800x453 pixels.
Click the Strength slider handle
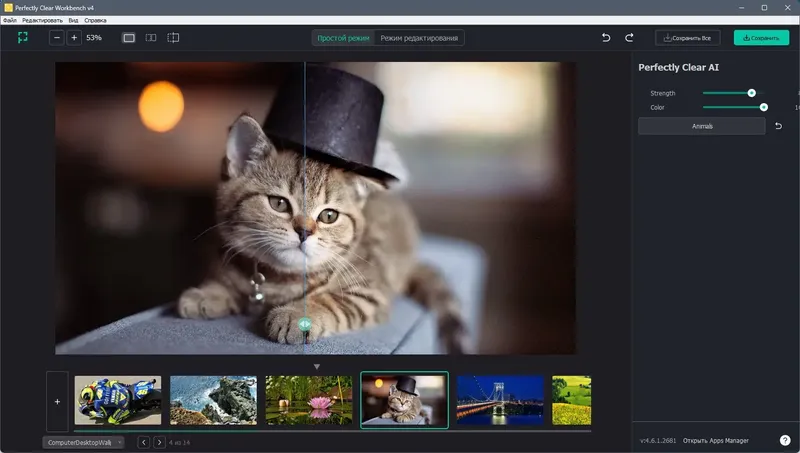(x=751, y=93)
